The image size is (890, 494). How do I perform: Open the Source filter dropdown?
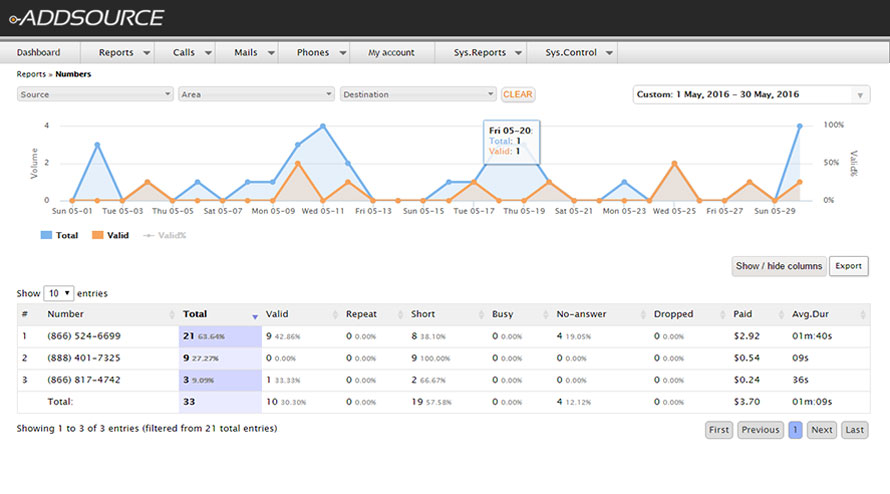[95, 94]
